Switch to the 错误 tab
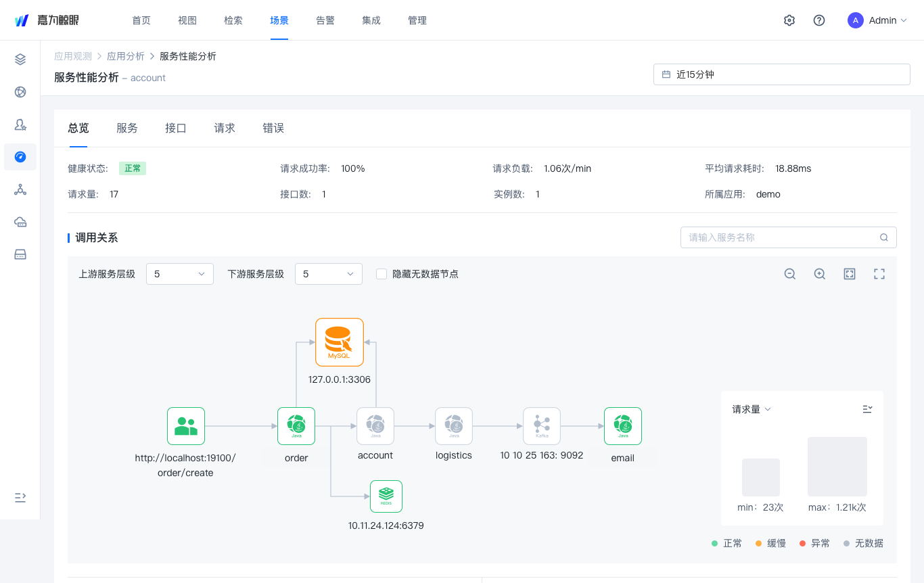 [273, 129]
